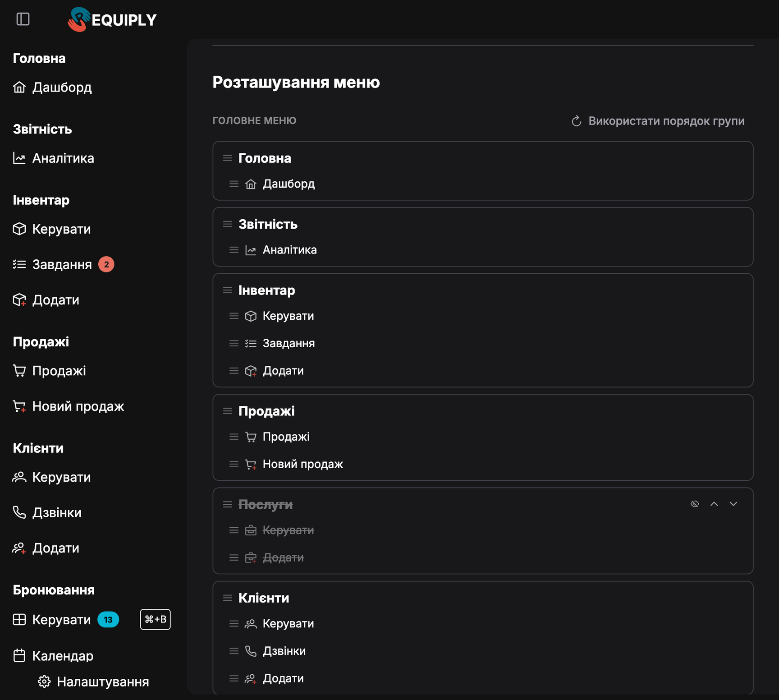Grab the drag handle of Інвентар group
Viewport: 779px width, 700px height.
(x=228, y=290)
